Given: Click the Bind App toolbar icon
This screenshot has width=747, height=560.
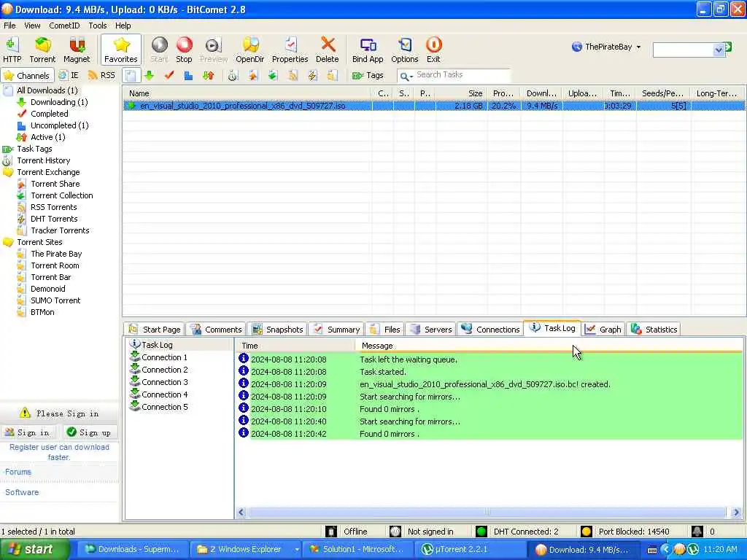Looking at the screenshot, I should click(x=368, y=50).
